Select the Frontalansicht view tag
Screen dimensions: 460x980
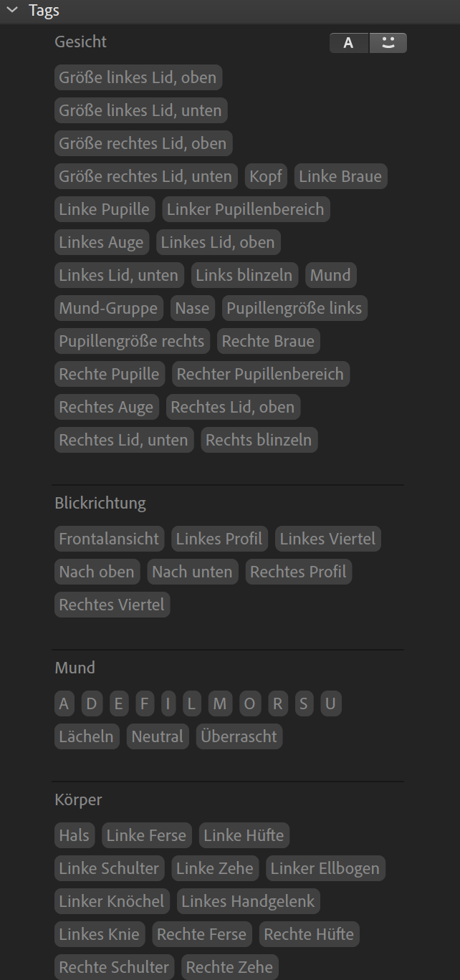point(109,539)
